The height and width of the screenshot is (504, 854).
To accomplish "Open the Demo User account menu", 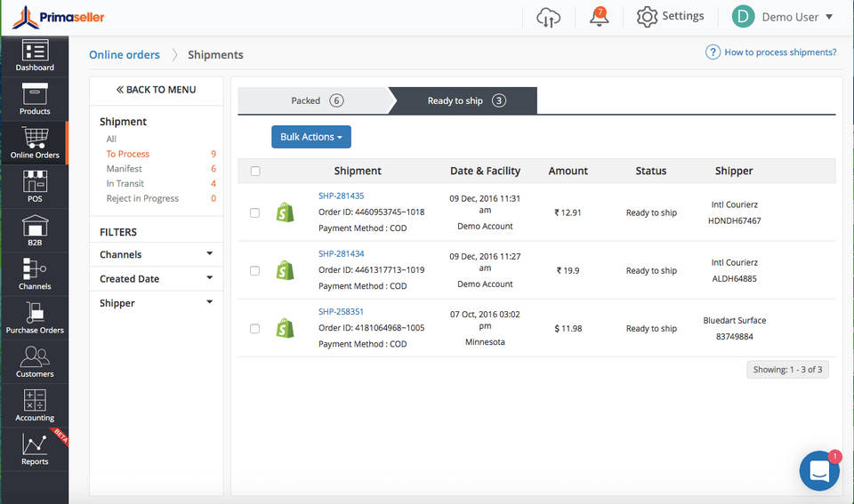I will [782, 17].
